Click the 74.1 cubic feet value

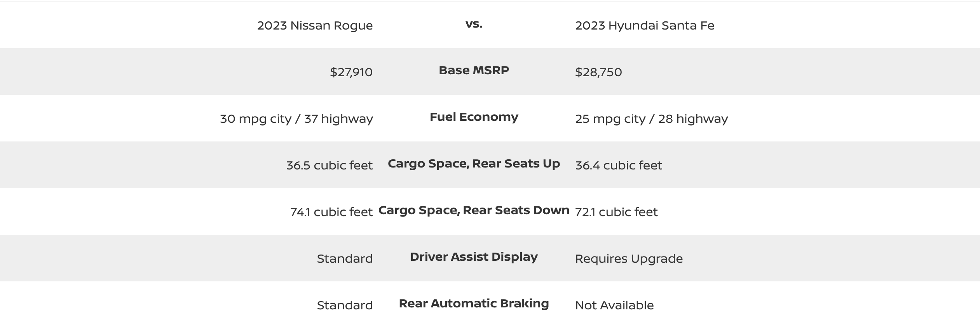click(331, 212)
